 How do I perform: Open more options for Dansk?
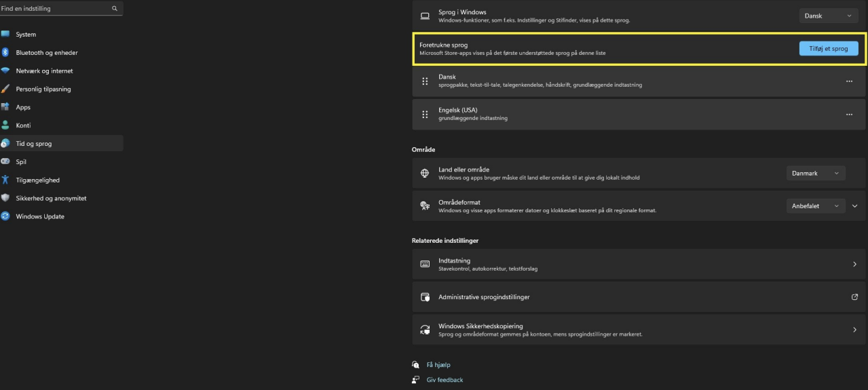click(849, 81)
